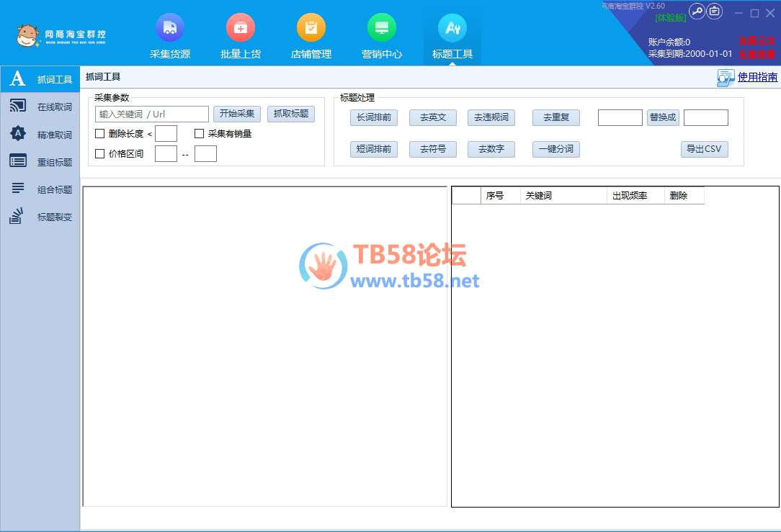Click the 出现频率 column header

point(635,196)
